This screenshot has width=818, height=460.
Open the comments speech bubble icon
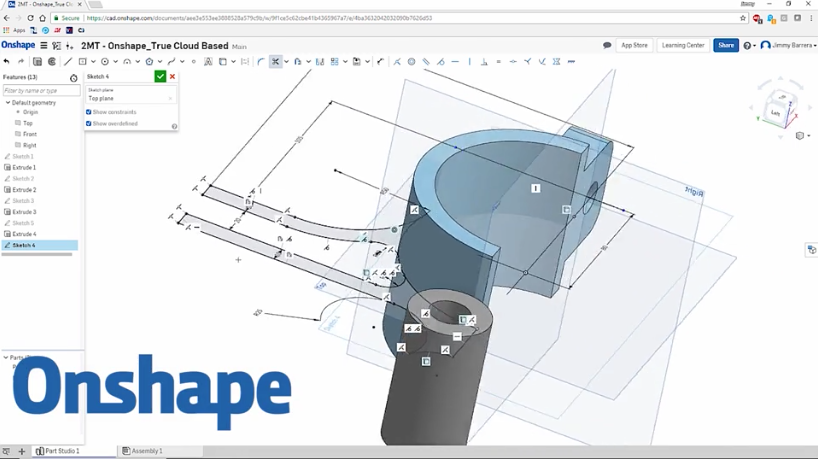607,46
